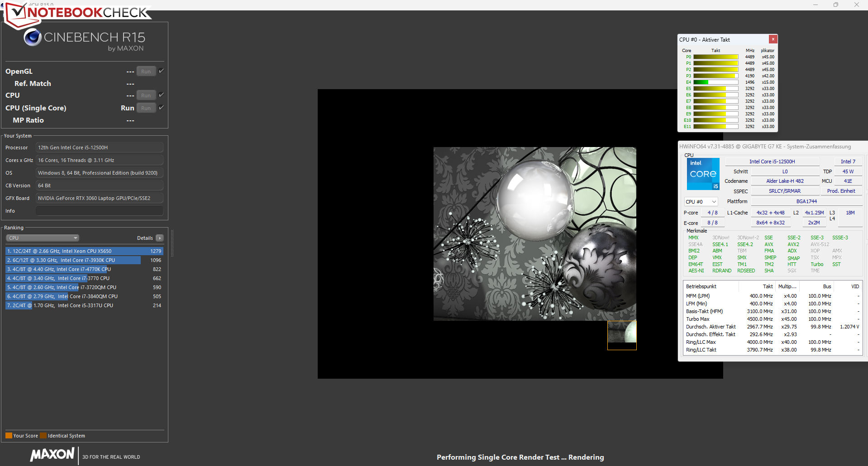Click the AVX2 feature flag in Merkmale

[x=793, y=244]
